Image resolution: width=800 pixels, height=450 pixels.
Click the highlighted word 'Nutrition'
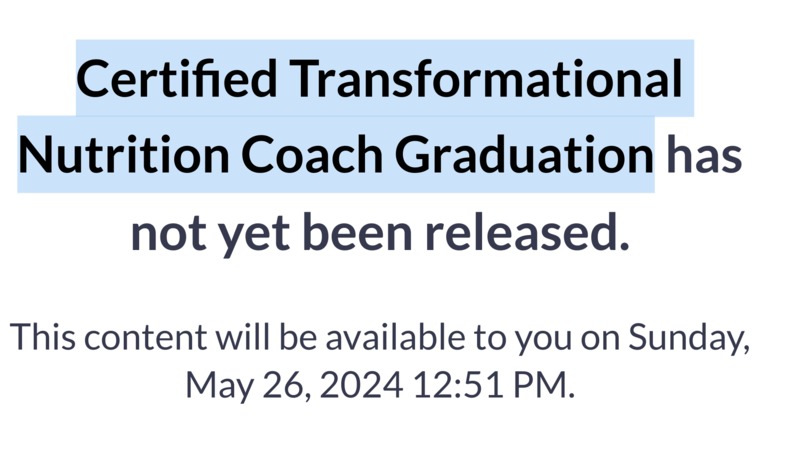pyautogui.click(x=123, y=155)
